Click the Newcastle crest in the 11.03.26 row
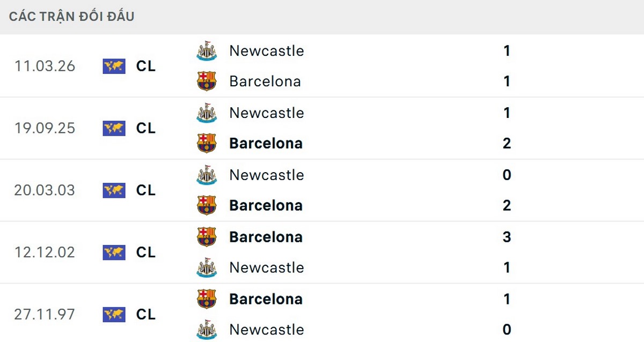 tap(207, 51)
